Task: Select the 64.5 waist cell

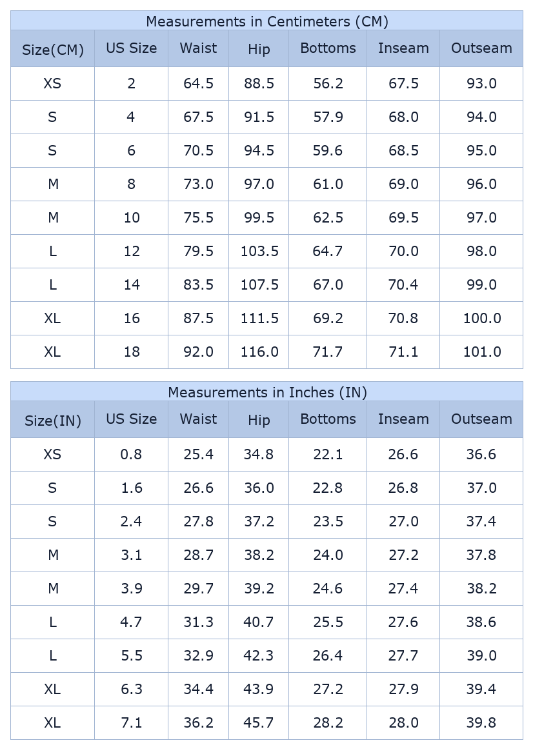Action: (198, 84)
